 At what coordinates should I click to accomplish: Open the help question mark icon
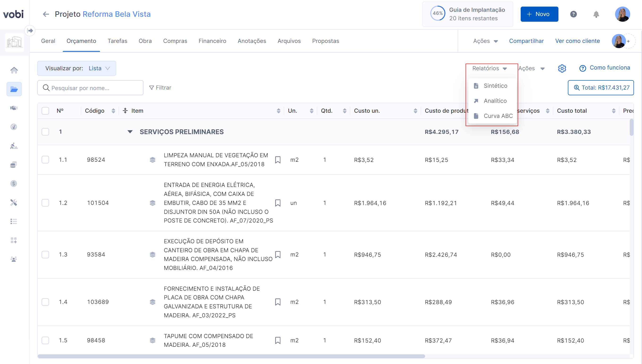tap(573, 14)
